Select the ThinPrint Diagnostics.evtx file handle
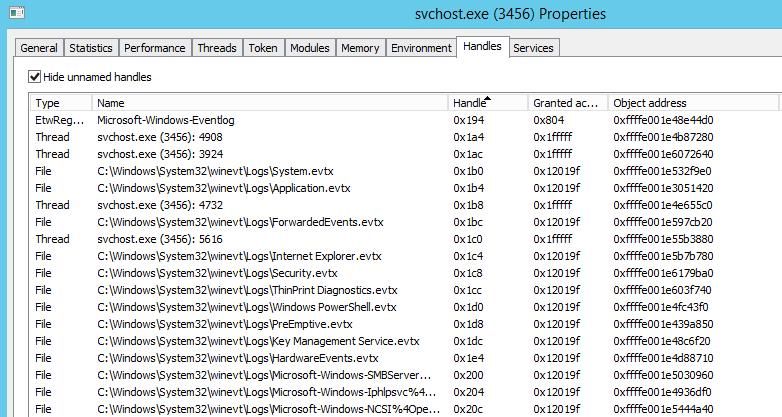This screenshot has height=417, width=782. click(x=405, y=290)
